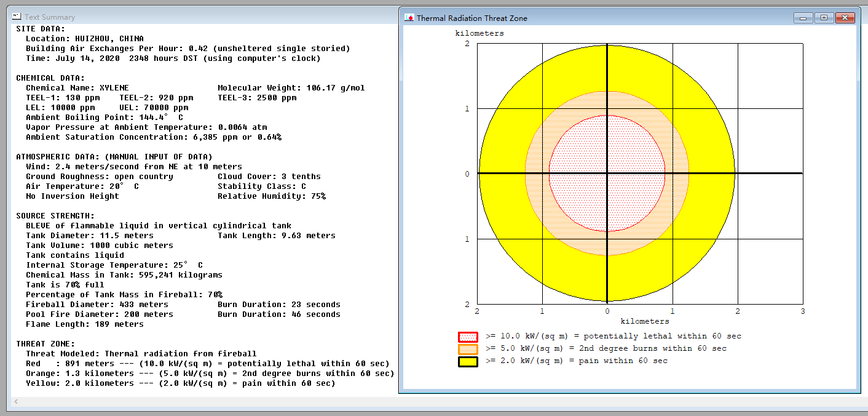
Task: Click "Burn Duration: 23 seconds" text
Action: (x=279, y=305)
